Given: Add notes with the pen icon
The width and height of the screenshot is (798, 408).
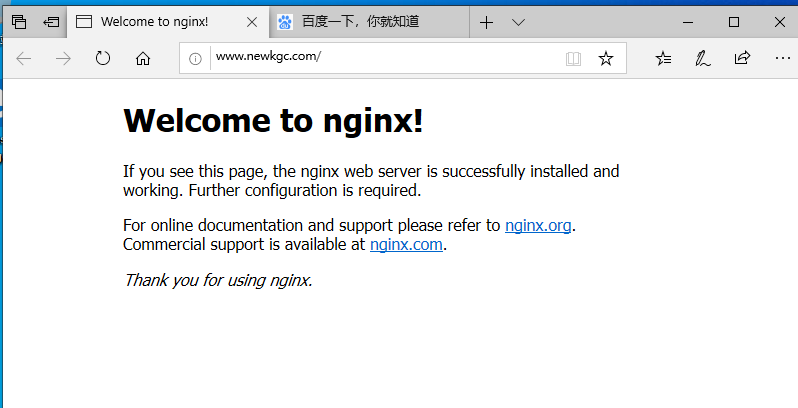Looking at the screenshot, I should 703,59.
